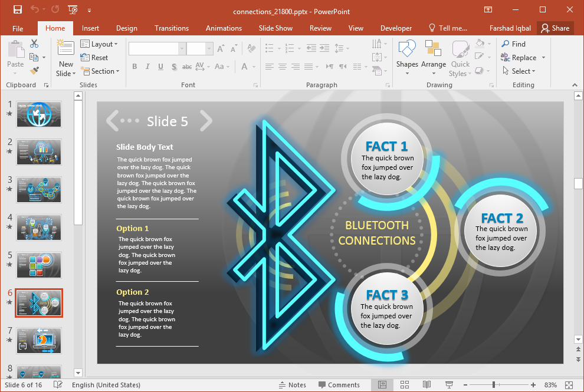
Task: Expand the Section dropdown
Action: pyautogui.click(x=101, y=71)
